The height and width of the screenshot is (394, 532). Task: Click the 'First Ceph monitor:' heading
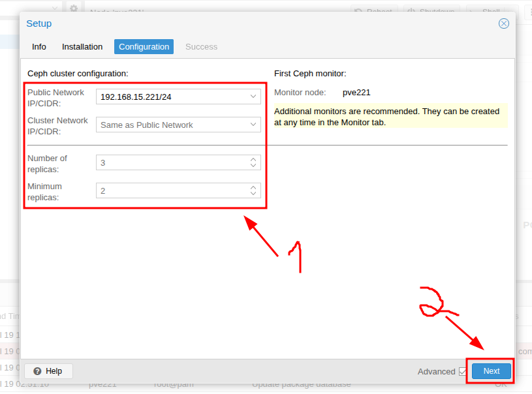pos(310,74)
